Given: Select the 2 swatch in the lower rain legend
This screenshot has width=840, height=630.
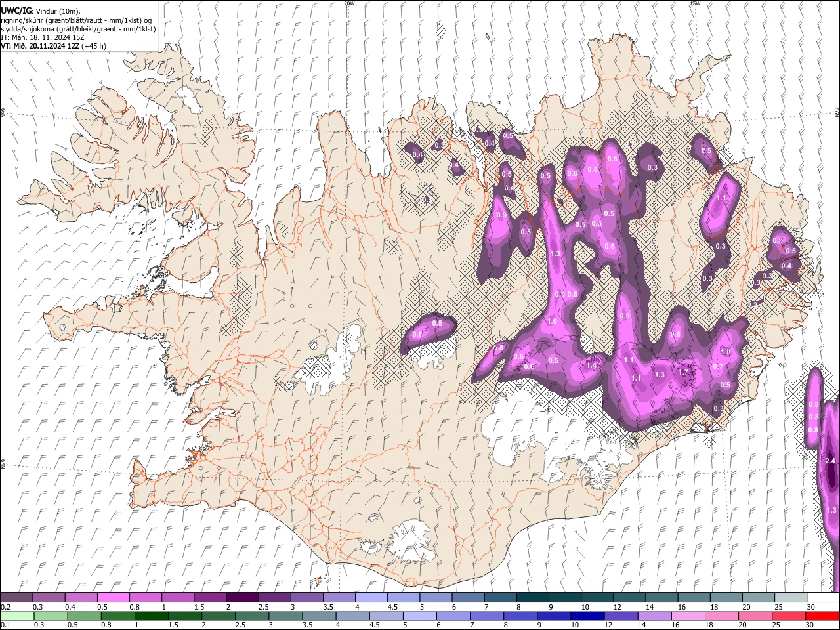Looking at the screenshot, I should pos(218,616).
